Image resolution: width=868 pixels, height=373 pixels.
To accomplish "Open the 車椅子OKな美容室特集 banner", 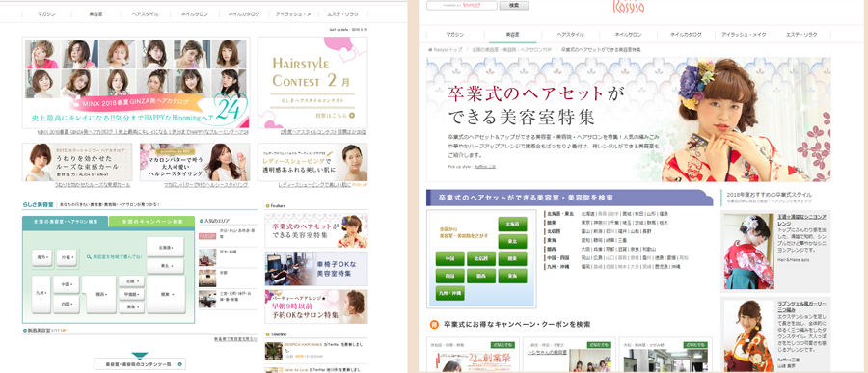I will (316, 268).
